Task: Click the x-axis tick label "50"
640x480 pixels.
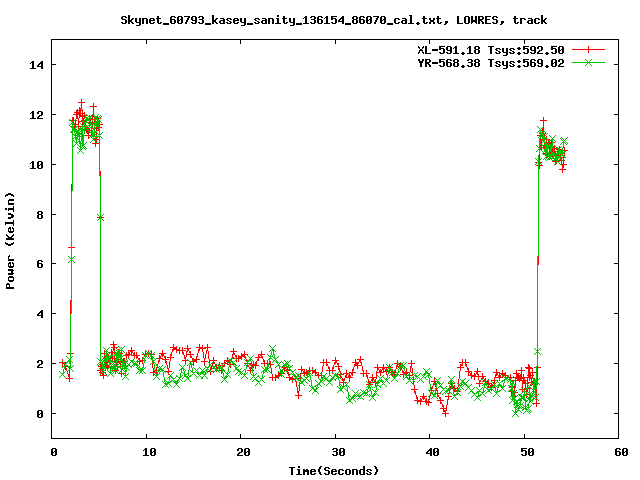Action: (527, 452)
